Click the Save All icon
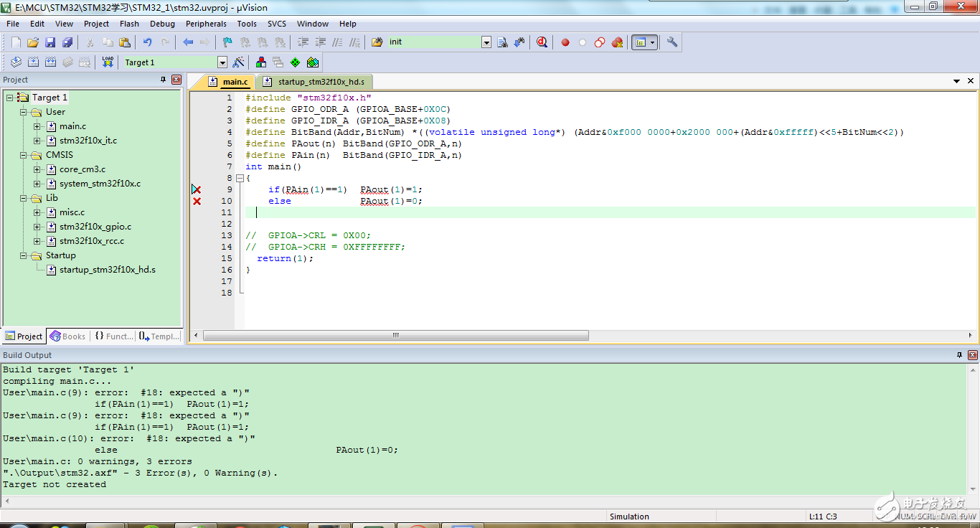 [67, 42]
